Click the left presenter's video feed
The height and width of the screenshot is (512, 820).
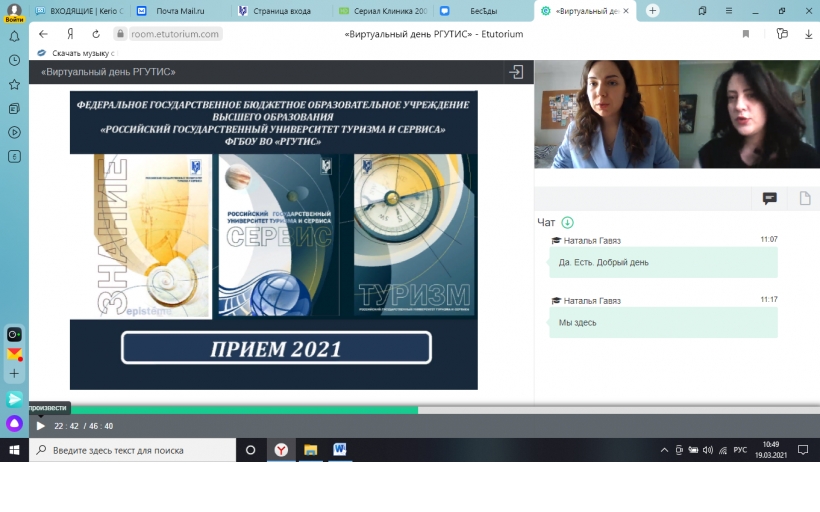607,114
